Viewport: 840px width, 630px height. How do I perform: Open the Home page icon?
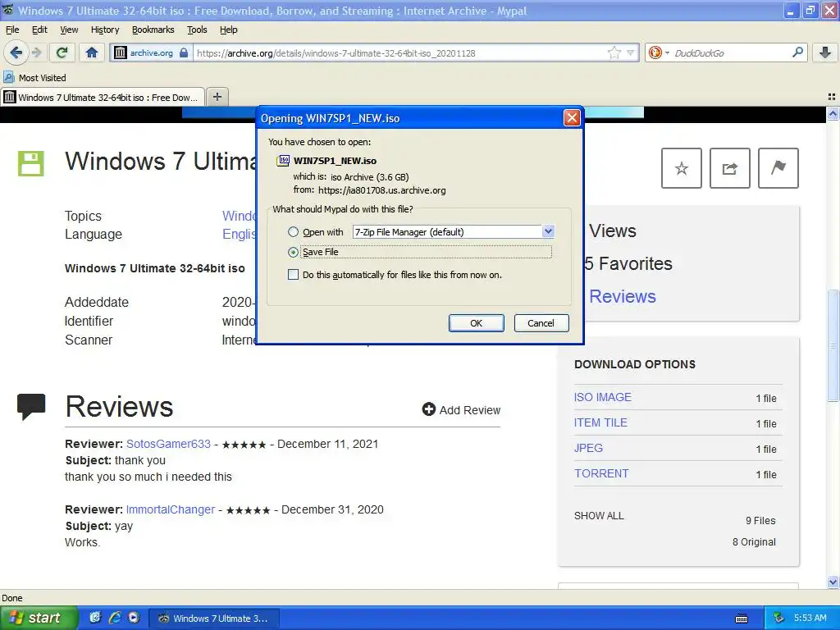[x=92, y=52]
